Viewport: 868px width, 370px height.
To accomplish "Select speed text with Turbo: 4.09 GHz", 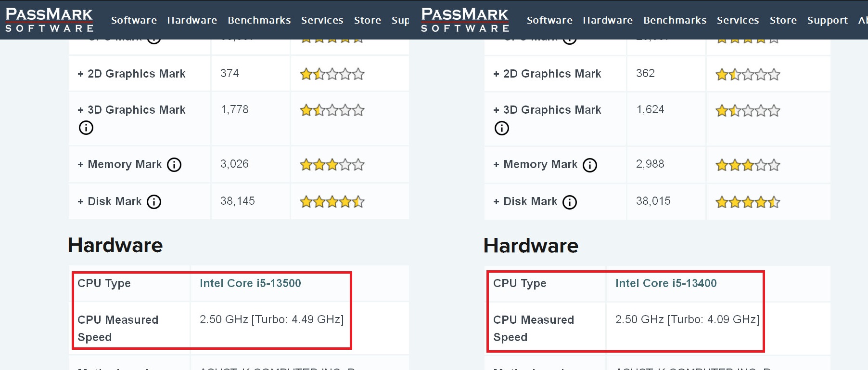I will pos(688,319).
